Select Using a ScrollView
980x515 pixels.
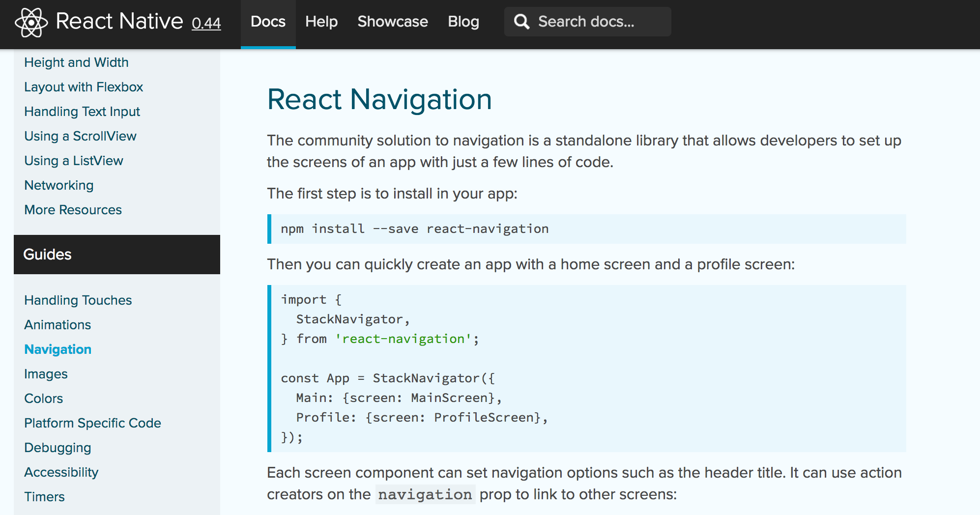coord(81,136)
